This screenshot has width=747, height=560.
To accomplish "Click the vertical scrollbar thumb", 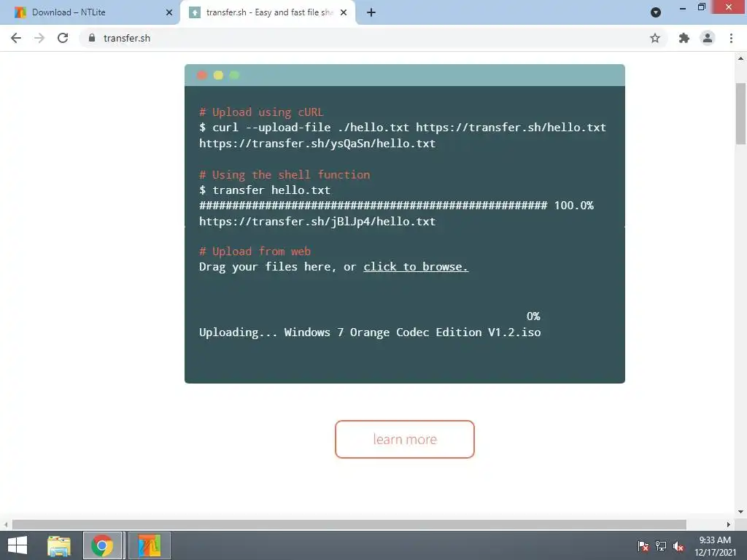I will [740, 113].
